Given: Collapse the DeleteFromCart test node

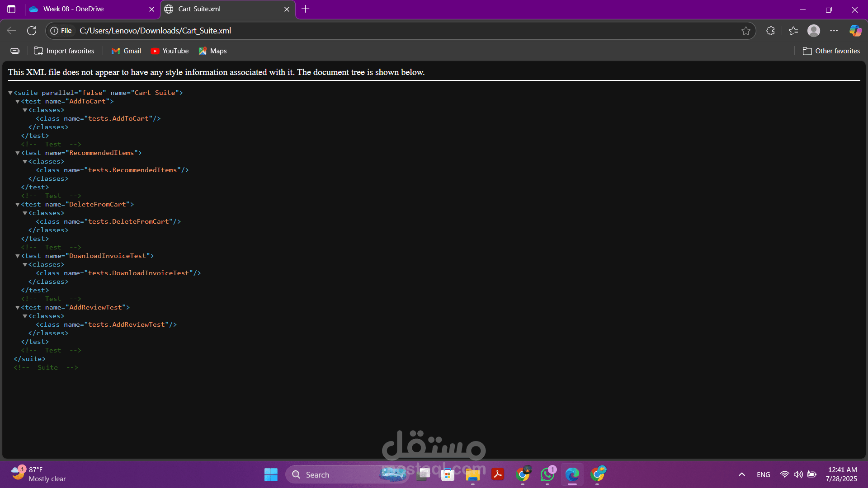Looking at the screenshot, I should pyautogui.click(x=18, y=205).
